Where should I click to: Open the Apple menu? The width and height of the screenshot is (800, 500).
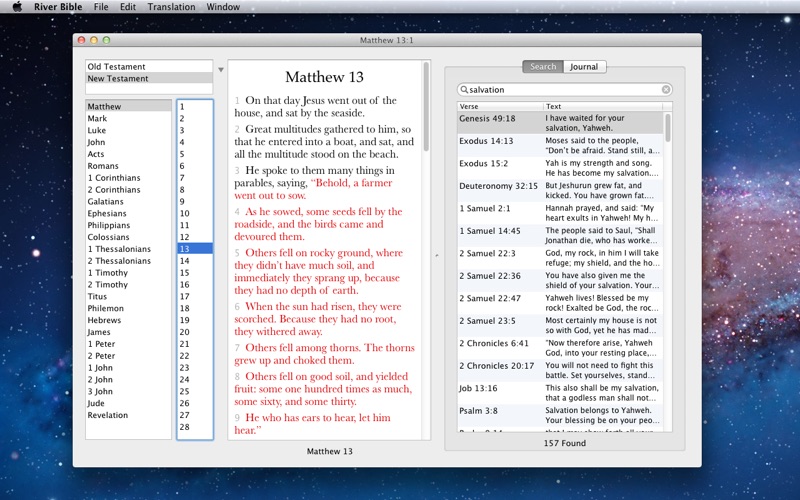[x=16, y=7]
